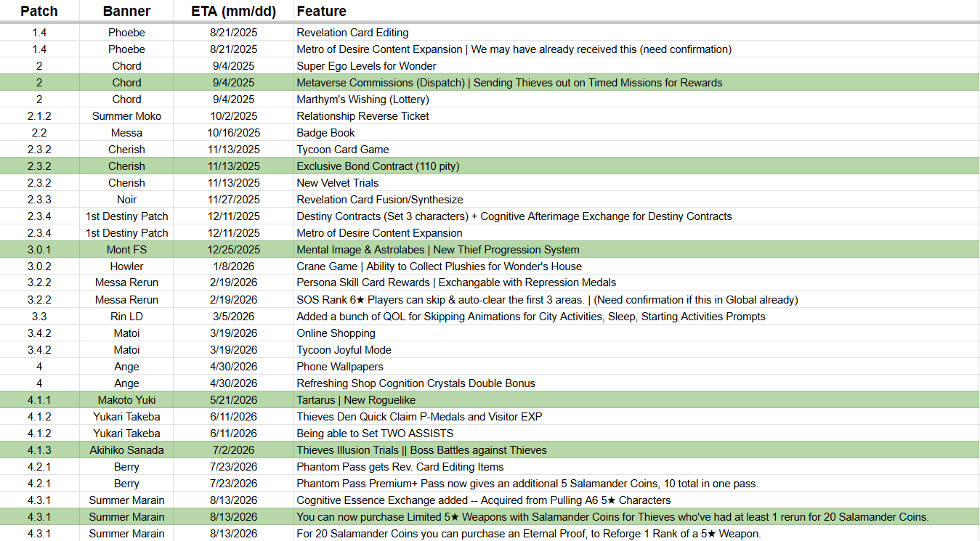The height and width of the screenshot is (541, 980).
Task: Select Refreshing Shop Cognition Crystals Double Bonus cell
Action: pyautogui.click(x=636, y=383)
